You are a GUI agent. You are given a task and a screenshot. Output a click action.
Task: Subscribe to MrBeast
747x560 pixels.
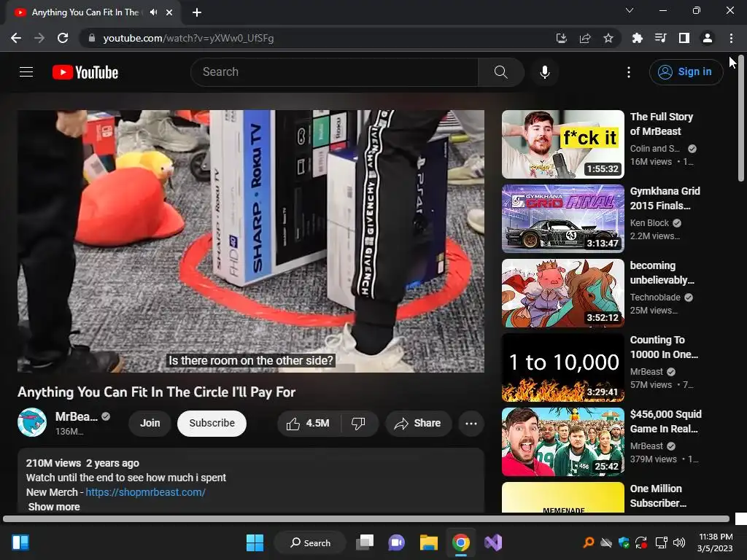point(212,424)
